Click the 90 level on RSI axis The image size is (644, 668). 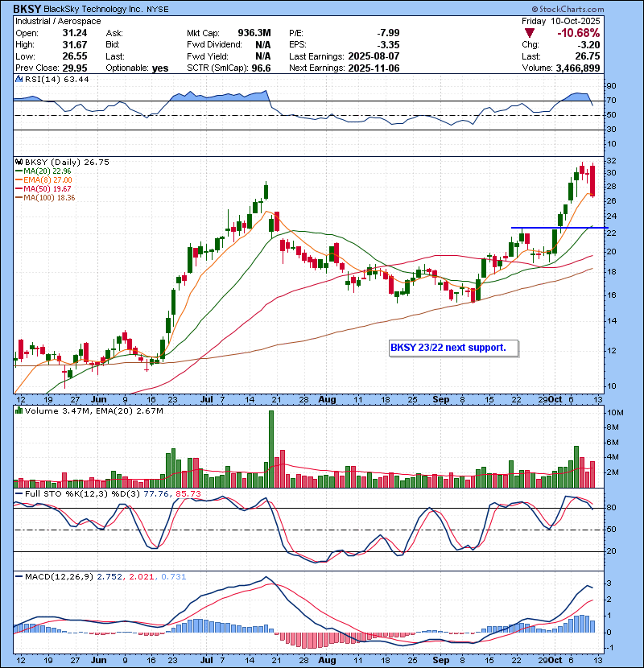(x=612, y=86)
